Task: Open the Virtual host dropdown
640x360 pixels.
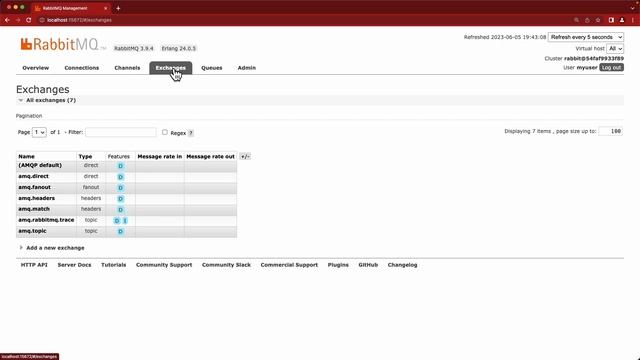Action: (615, 49)
